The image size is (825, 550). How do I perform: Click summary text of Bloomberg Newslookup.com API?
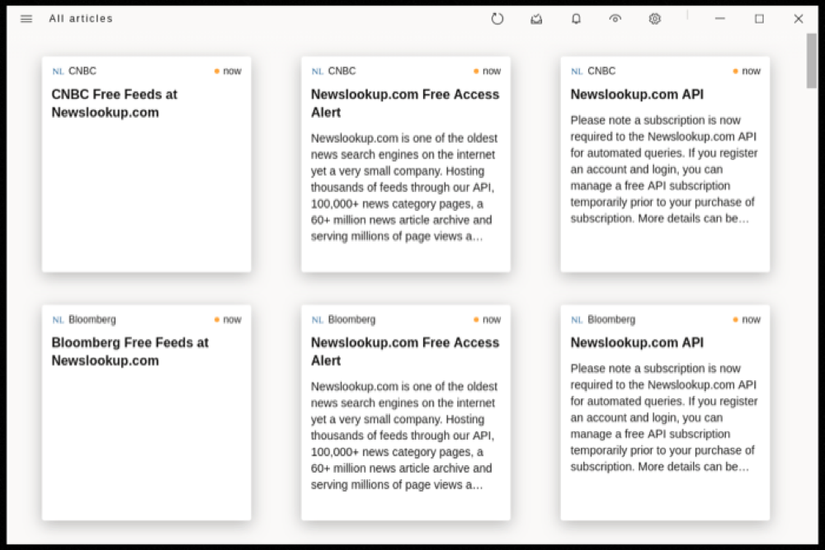pos(663,418)
